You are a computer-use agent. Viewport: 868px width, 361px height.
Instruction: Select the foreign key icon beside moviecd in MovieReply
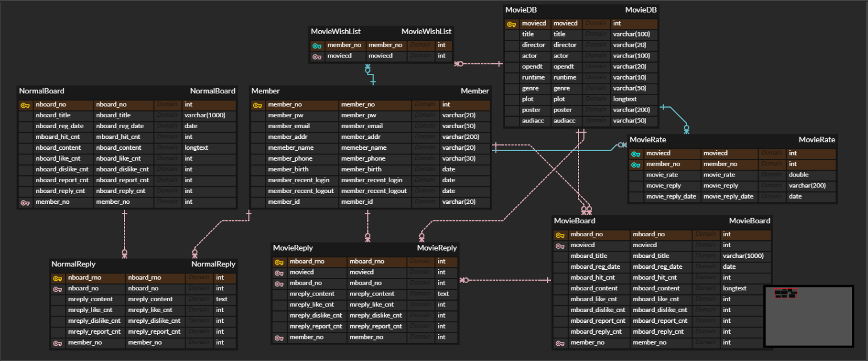tap(279, 272)
